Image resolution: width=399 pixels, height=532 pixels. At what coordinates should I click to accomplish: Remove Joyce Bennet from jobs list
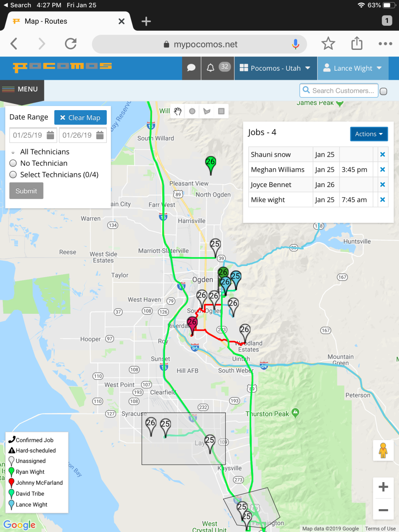pos(382,185)
